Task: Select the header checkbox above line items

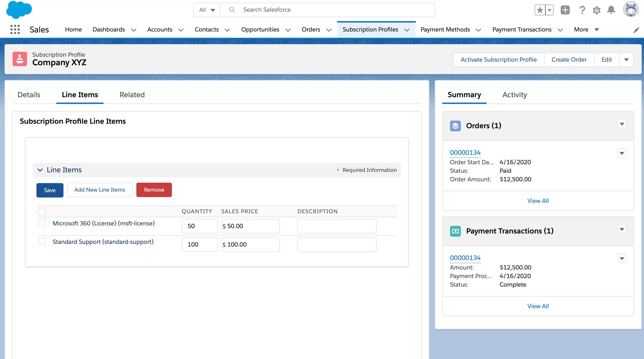Action: 42,211
